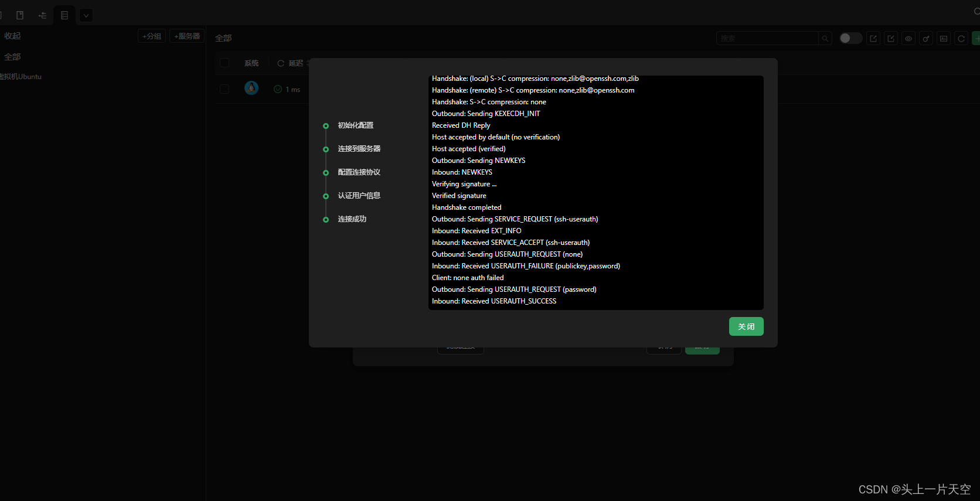Viewport: 980px width, 501px height.
Task: Click log line 'Verified signature'
Action: click(x=459, y=196)
